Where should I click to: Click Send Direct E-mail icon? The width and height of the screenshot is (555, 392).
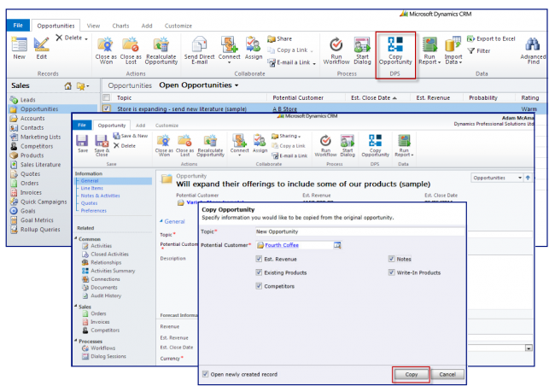click(x=199, y=50)
